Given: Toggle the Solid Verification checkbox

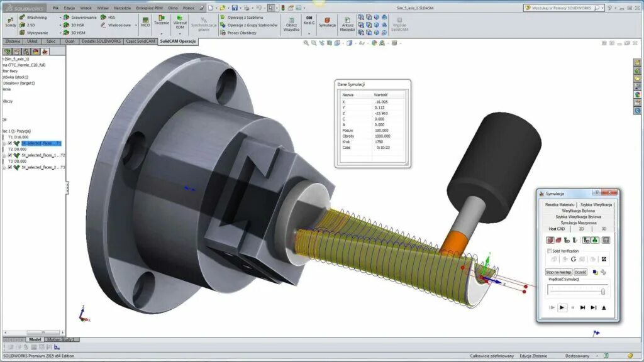Looking at the screenshot, I should [x=549, y=251].
